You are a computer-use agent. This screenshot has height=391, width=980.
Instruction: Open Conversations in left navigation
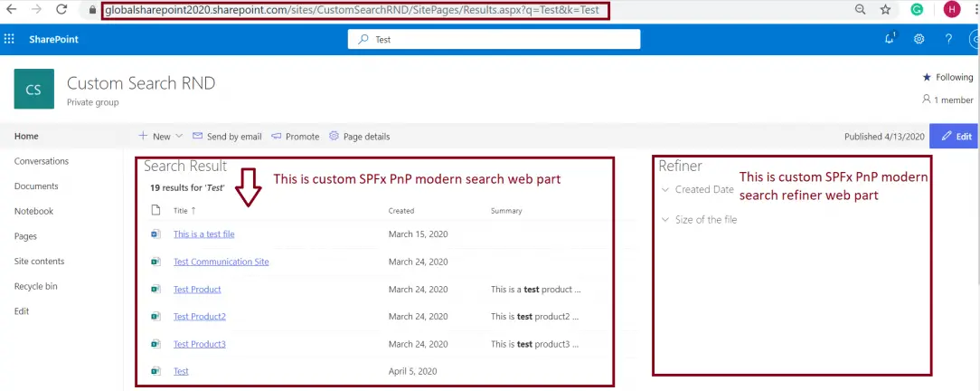(x=42, y=161)
